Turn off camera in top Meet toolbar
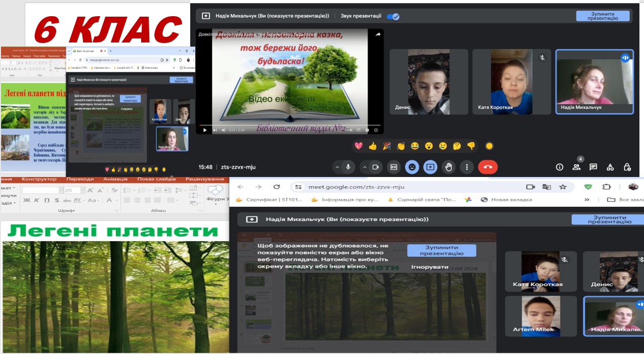 (x=376, y=167)
